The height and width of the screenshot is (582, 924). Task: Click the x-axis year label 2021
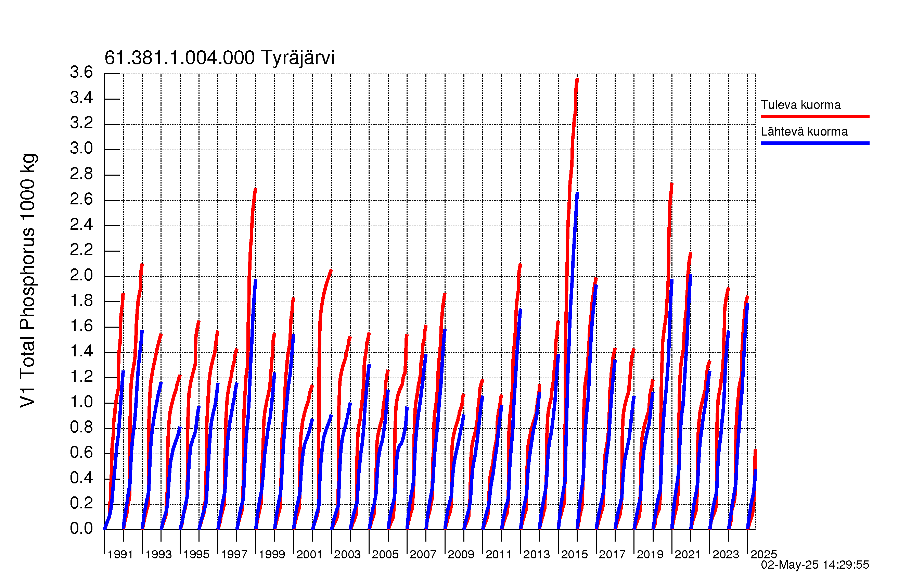point(688,554)
